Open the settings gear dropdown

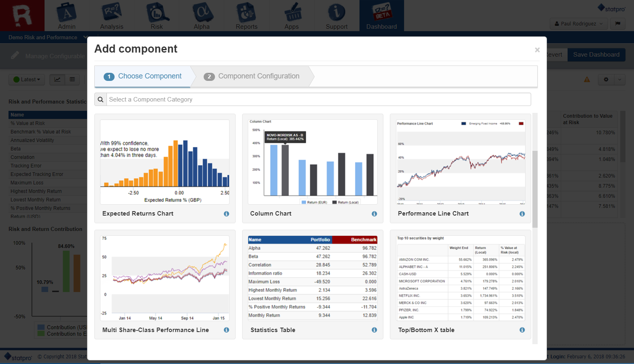tap(606, 80)
